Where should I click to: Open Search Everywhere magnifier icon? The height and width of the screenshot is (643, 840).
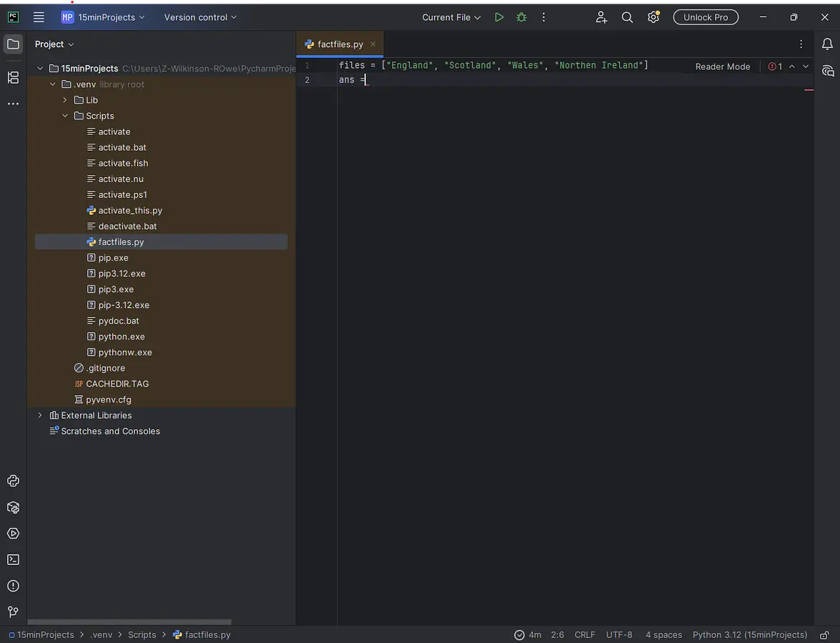(x=627, y=17)
